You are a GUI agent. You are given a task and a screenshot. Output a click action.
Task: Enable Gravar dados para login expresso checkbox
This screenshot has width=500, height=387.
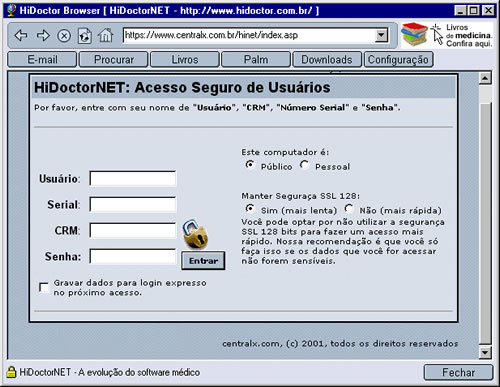tap(44, 287)
